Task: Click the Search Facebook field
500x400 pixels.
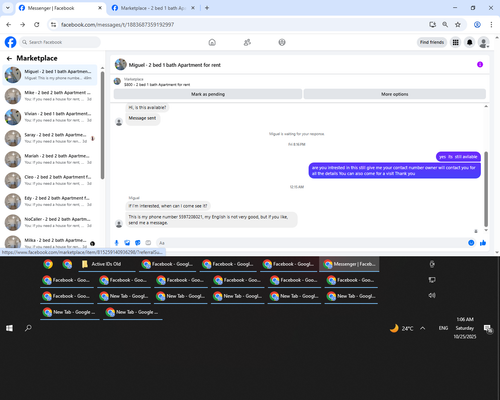Action: [x=60, y=42]
